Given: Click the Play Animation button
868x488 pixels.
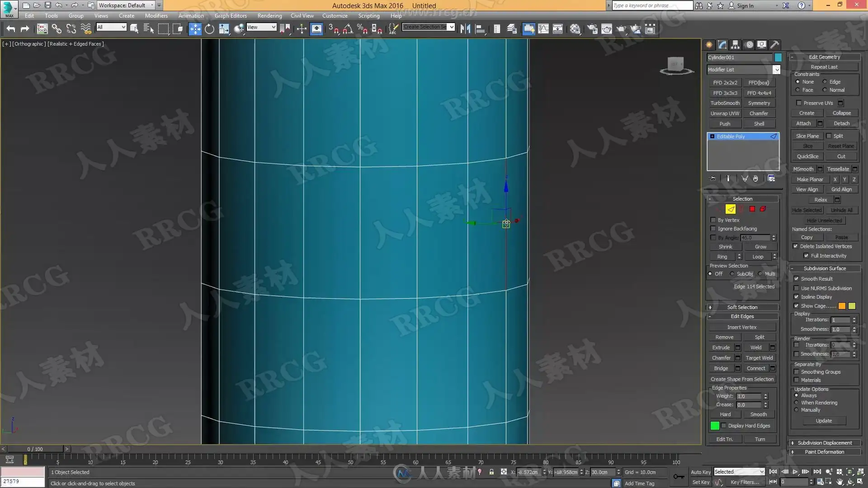Looking at the screenshot, I should (x=795, y=472).
